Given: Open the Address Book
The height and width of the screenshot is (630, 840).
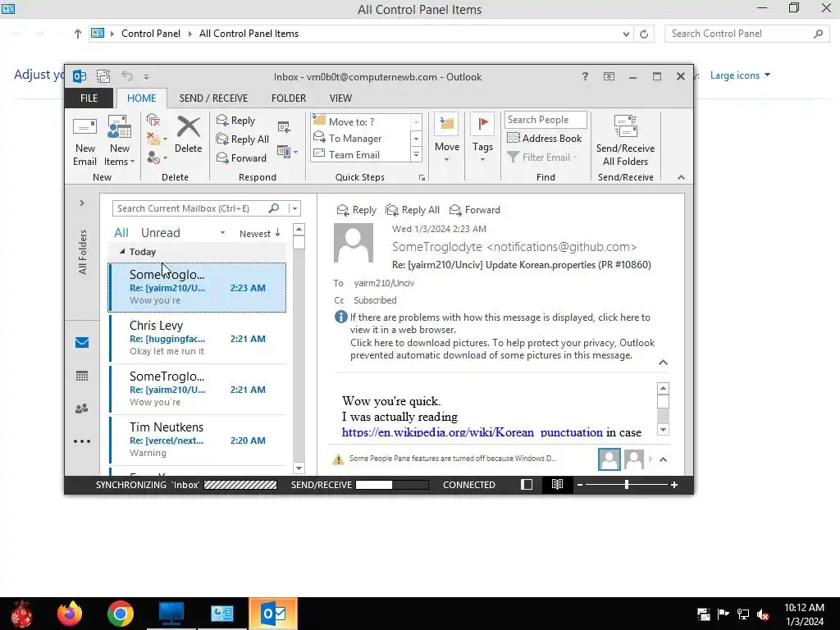Looking at the screenshot, I should pyautogui.click(x=545, y=138).
